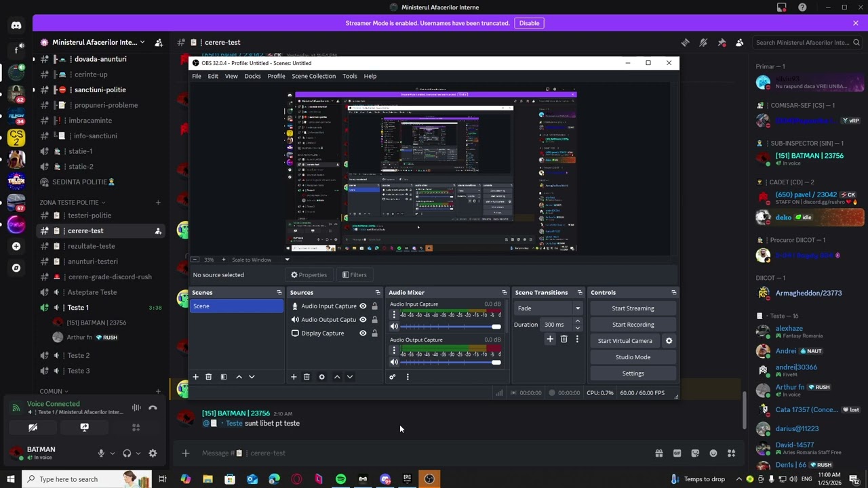Open Discord threads icon in channel header

point(686,42)
